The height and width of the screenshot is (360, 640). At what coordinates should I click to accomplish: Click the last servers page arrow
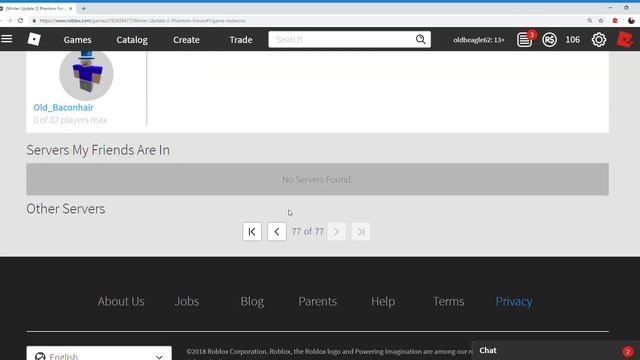coord(361,231)
